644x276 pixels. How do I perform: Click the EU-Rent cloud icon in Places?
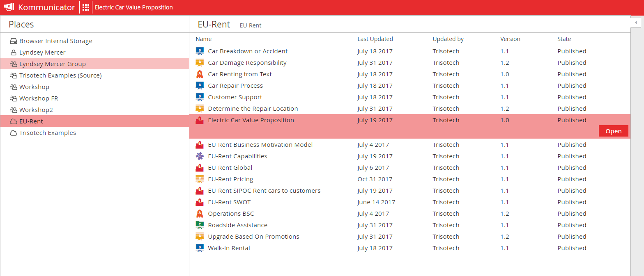pos(14,121)
